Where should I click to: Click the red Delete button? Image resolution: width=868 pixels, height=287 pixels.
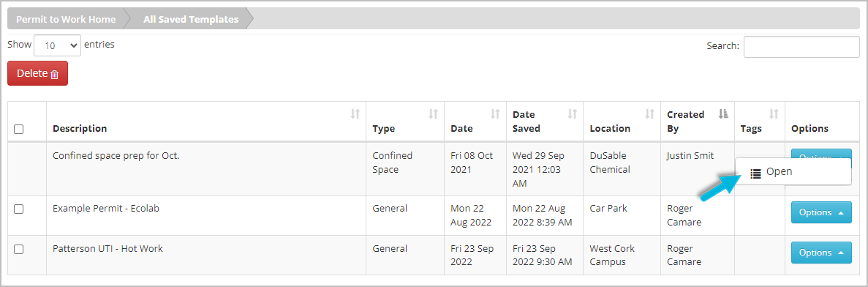(37, 73)
